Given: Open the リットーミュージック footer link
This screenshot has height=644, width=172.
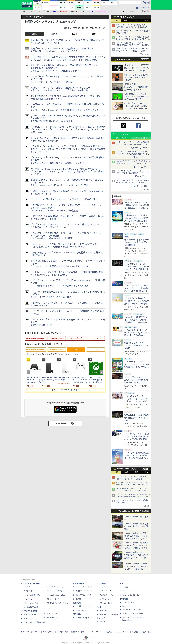Looking at the screenshot, I should point(84,587).
